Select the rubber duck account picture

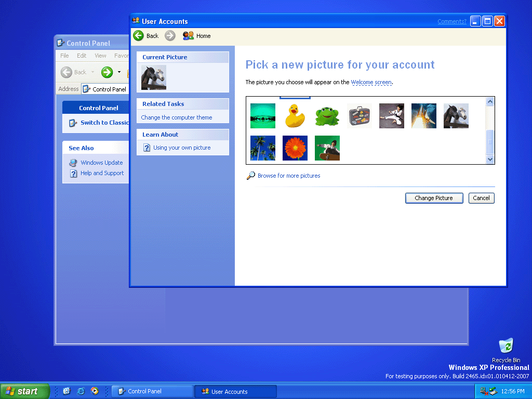coord(295,116)
